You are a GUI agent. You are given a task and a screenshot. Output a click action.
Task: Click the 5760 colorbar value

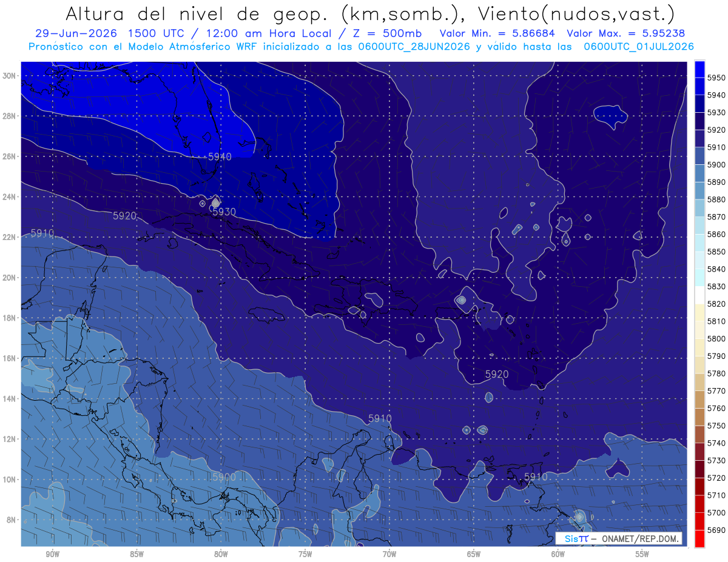716,408
